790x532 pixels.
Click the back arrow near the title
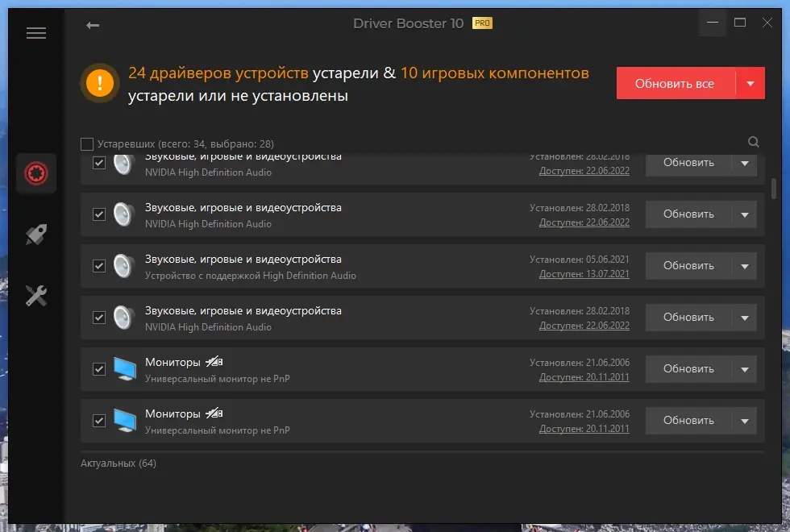[93, 25]
